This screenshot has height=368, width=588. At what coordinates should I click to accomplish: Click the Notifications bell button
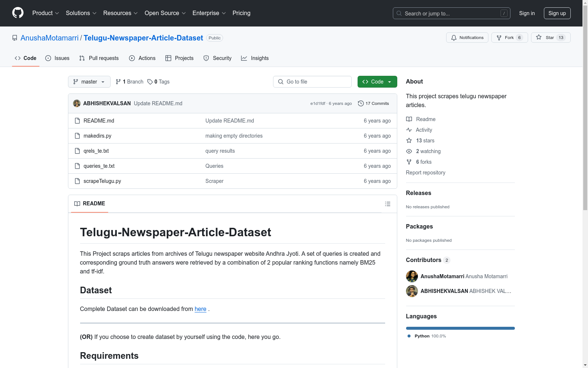467,38
